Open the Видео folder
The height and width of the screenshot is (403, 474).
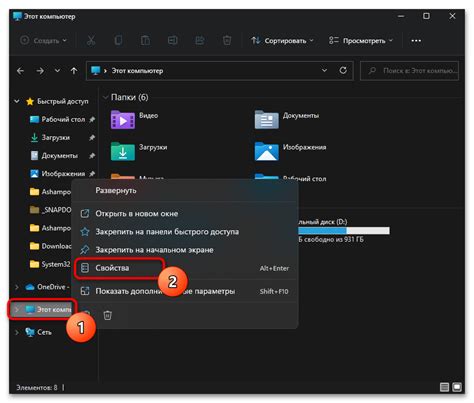[134, 120]
